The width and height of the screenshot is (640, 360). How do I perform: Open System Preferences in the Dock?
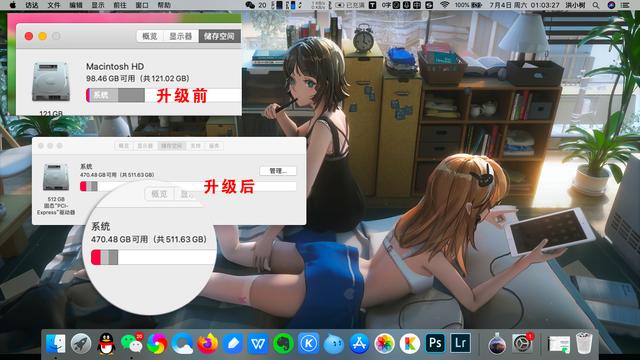(522, 343)
